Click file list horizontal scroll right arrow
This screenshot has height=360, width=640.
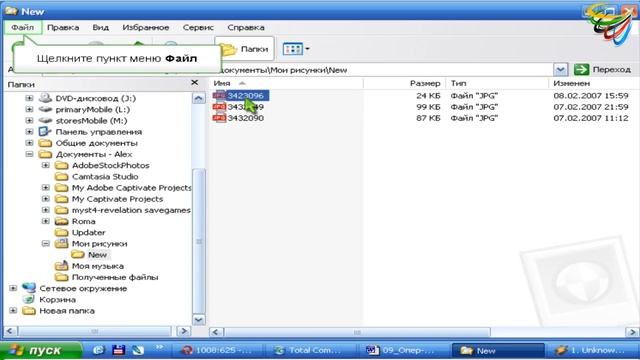pos(632,332)
